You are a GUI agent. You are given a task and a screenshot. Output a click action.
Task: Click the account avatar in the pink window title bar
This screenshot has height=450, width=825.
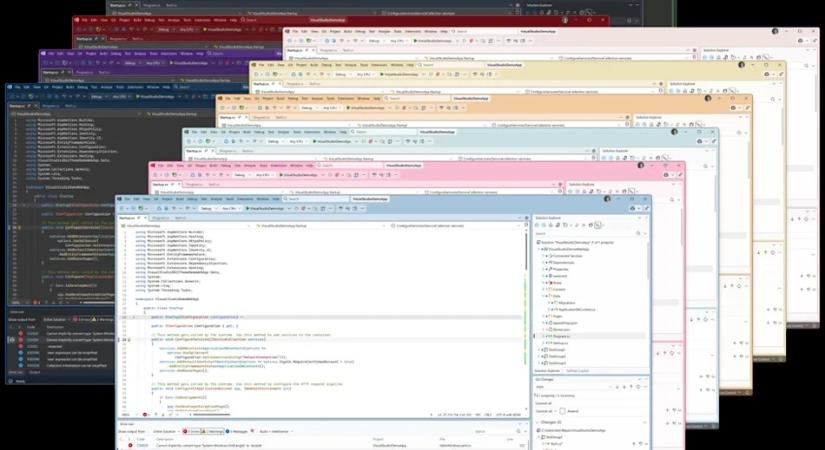click(x=641, y=165)
